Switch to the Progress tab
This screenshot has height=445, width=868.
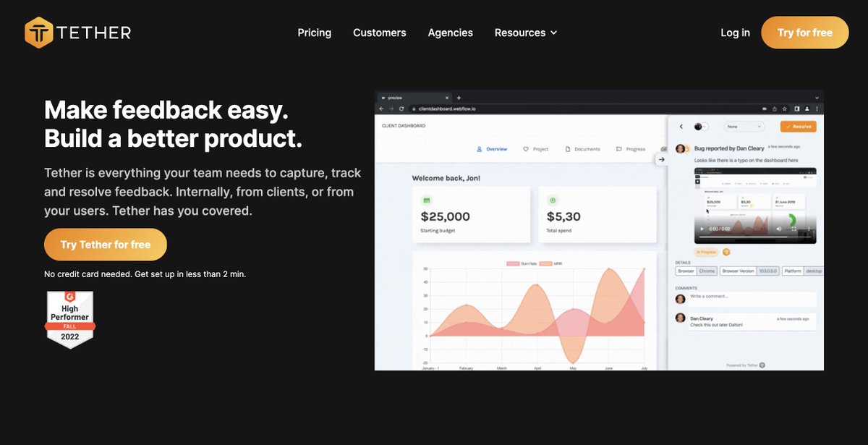[x=631, y=149]
